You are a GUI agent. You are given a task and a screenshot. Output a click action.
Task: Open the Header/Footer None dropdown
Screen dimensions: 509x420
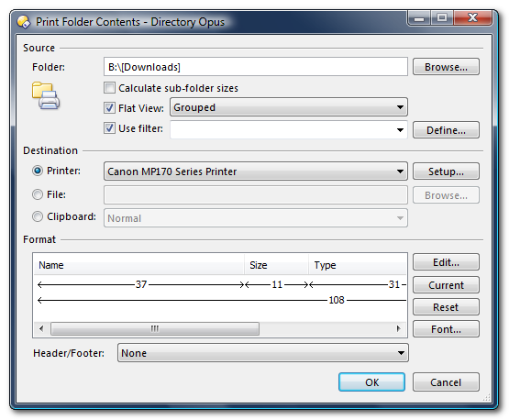(x=263, y=353)
